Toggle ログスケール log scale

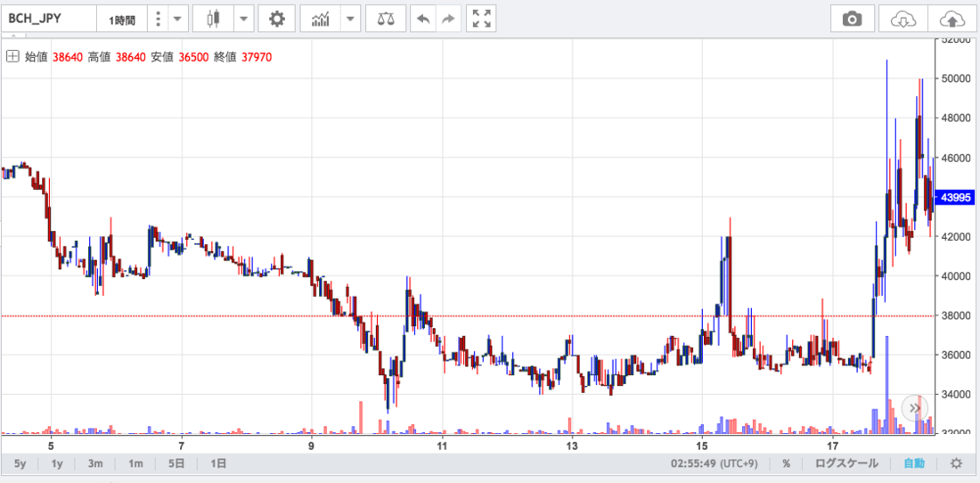coord(847,463)
